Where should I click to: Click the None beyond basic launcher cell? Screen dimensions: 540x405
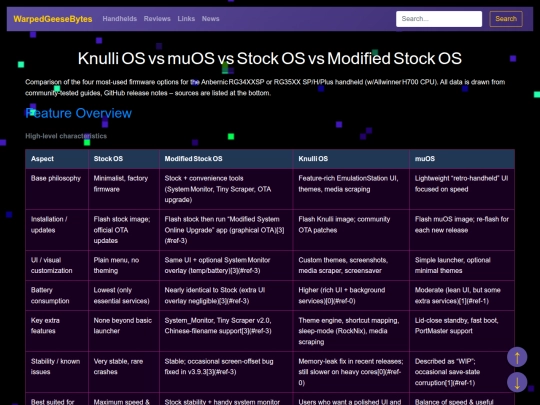[x=124, y=331]
